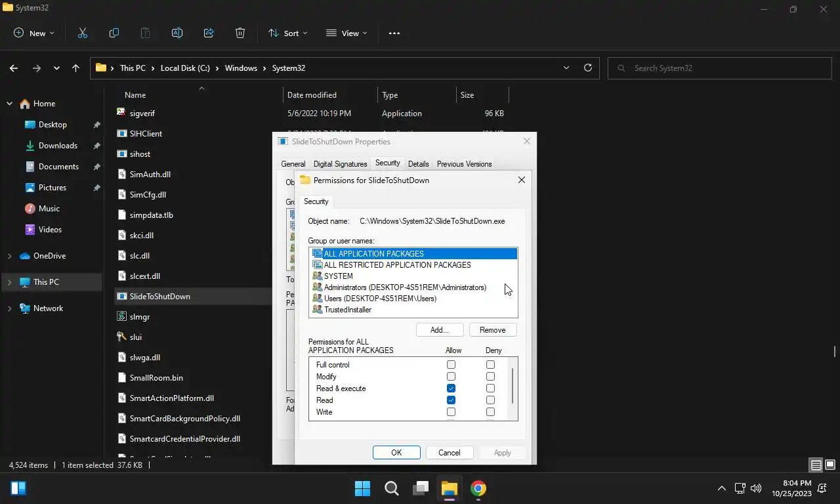Launch Google Chrome from taskbar
Screen dimensions: 840x504
[x=478, y=488]
